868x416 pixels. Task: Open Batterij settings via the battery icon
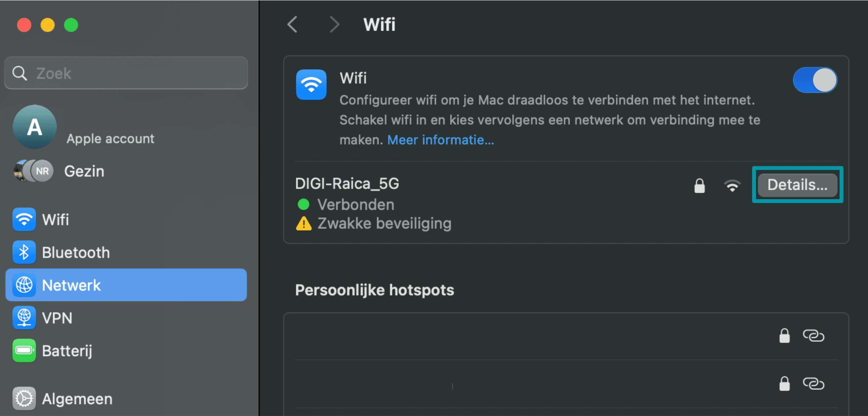coord(23,350)
